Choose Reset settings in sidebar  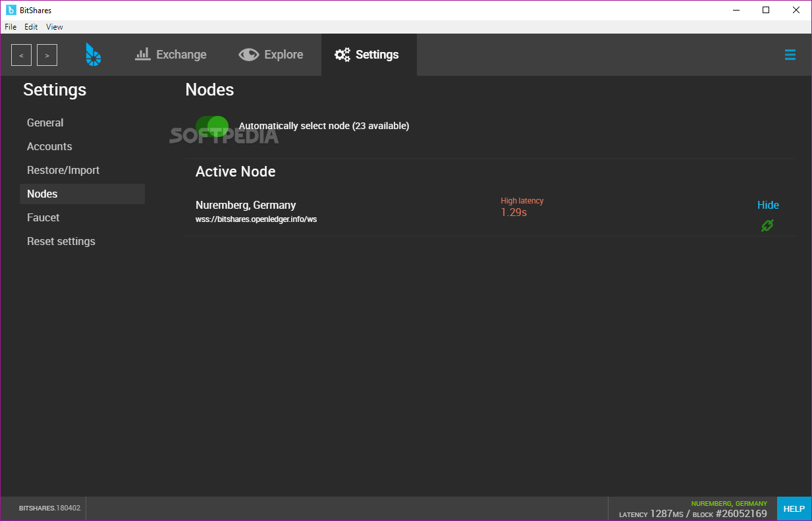point(82,241)
